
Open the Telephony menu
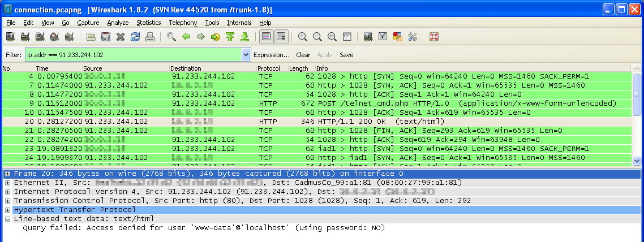[183, 23]
